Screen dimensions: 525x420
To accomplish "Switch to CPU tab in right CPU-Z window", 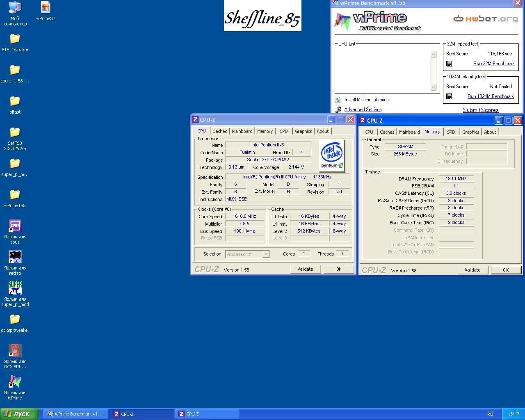I will point(369,132).
